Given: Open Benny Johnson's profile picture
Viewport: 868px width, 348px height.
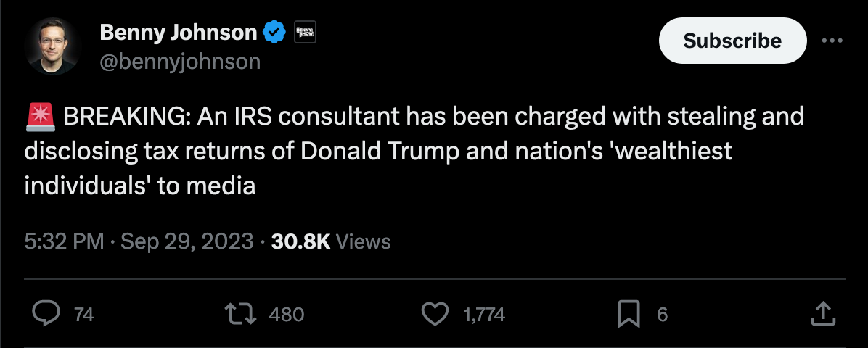Looking at the screenshot, I should [53, 46].
